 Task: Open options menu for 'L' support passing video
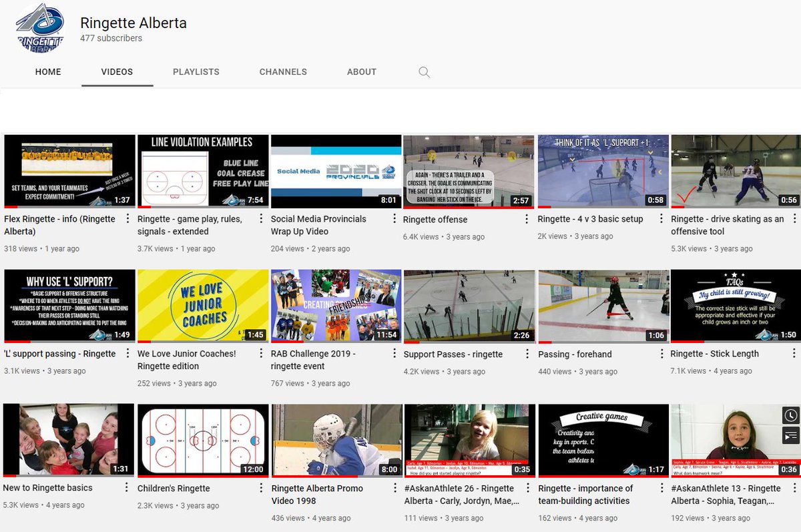coord(127,354)
